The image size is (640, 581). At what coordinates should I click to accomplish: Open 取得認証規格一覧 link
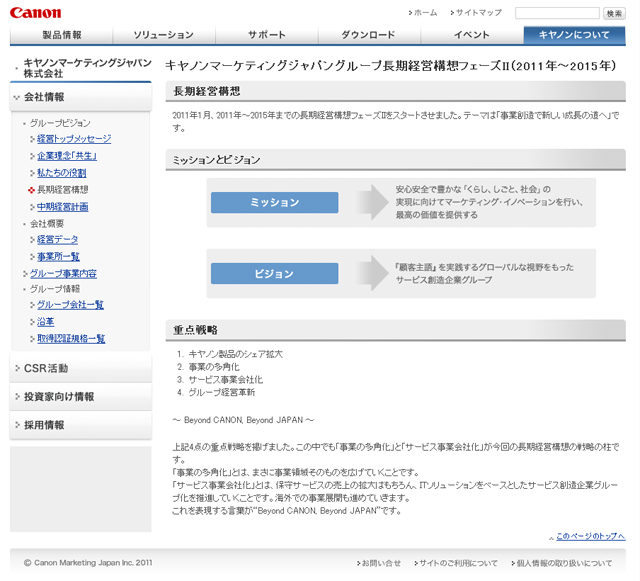coord(71,339)
